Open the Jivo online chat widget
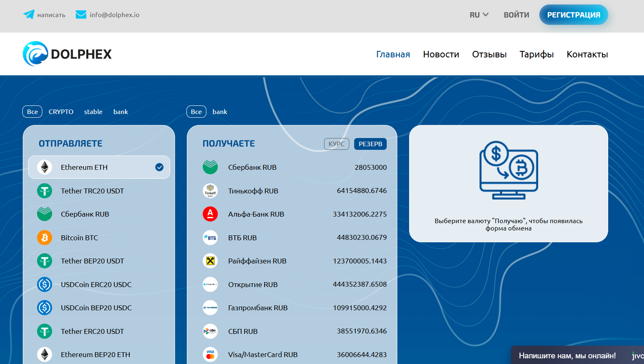The width and height of the screenshot is (644, 364). coord(577,355)
